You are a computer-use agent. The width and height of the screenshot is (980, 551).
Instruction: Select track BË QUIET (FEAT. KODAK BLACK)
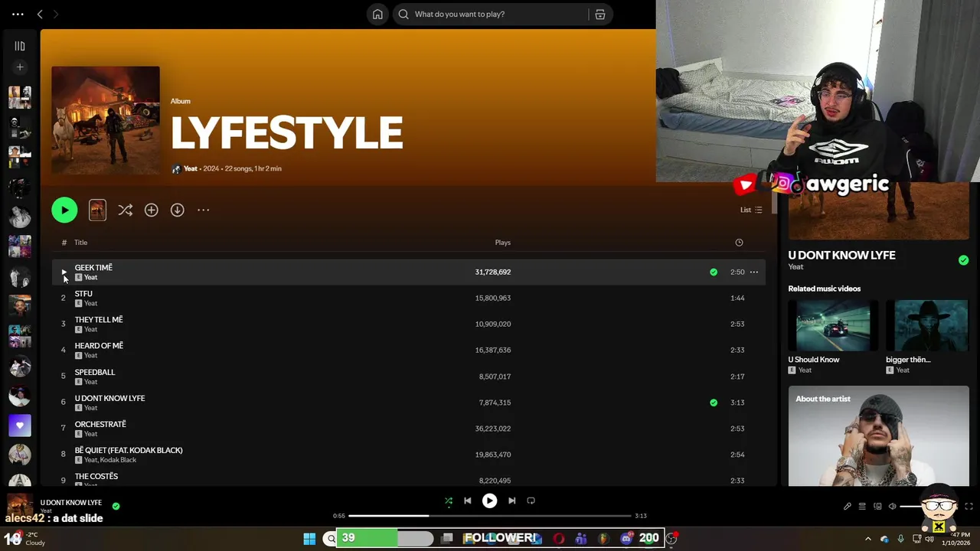[408, 454]
